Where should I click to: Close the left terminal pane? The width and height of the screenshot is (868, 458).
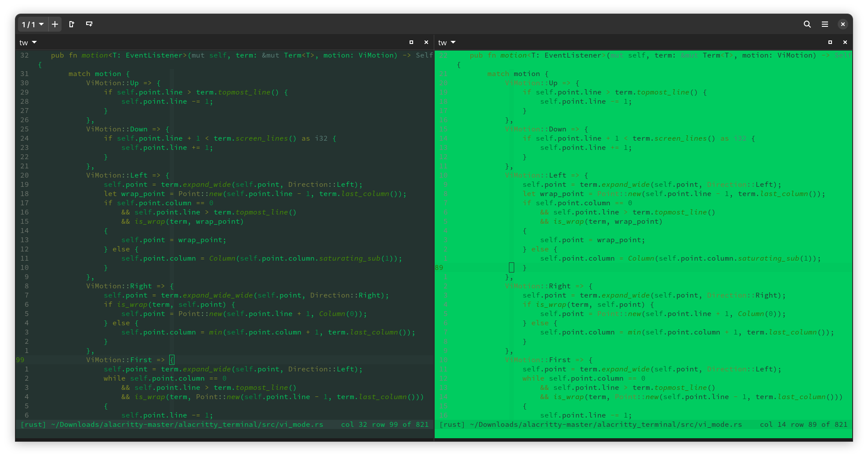click(x=426, y=42)
